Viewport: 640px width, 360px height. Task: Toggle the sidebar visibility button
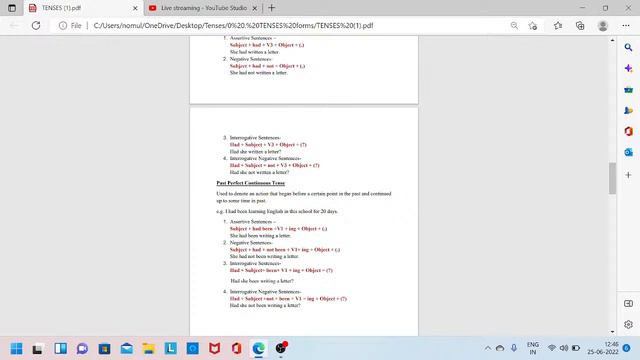pos(628,304)
